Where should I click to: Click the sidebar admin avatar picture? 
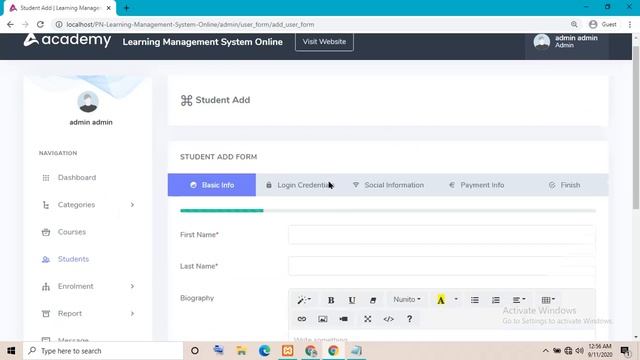88,102
